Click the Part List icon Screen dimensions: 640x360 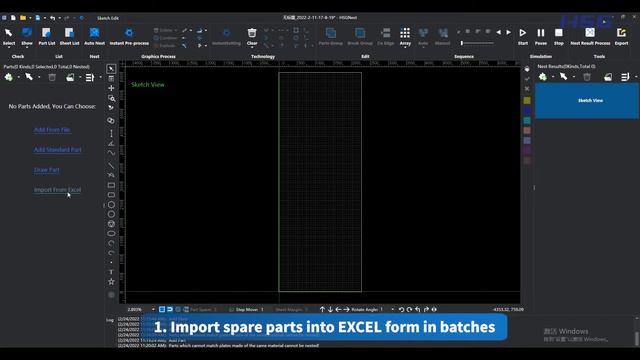[x=46, y=33]
